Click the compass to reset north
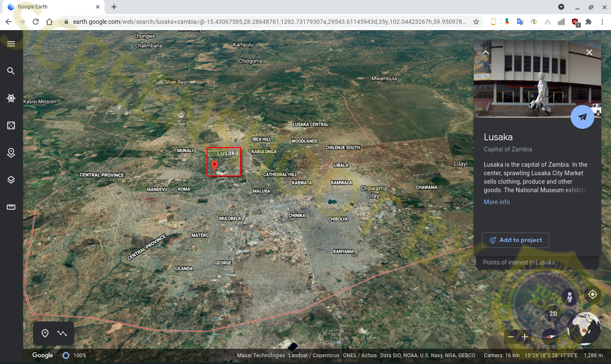The width and height of the screenshot is (611, 364). click(550, 336)
